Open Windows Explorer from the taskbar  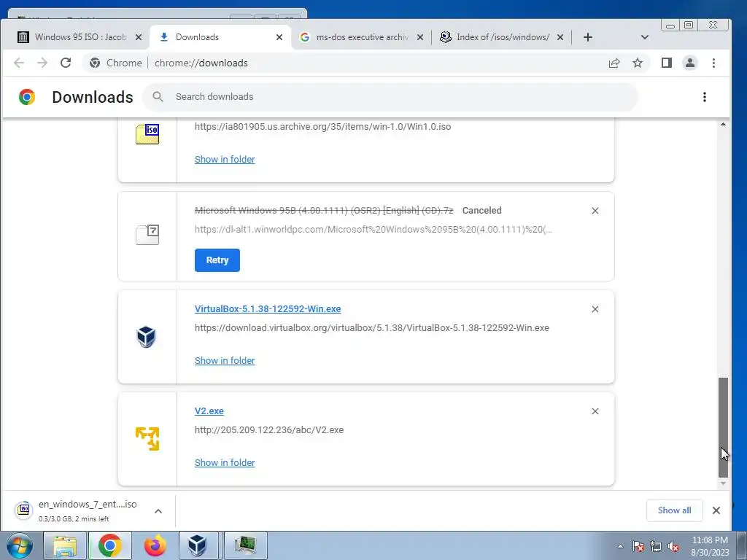65,545
